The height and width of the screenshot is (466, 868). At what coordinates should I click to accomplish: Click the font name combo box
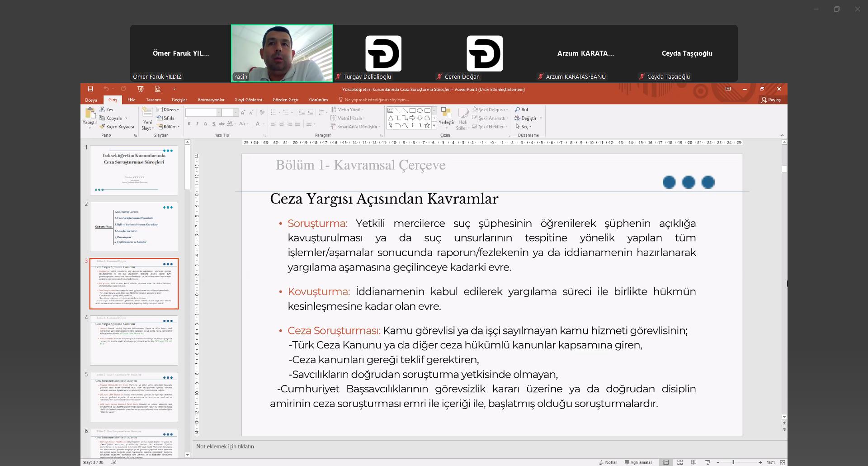coord(203,112)
